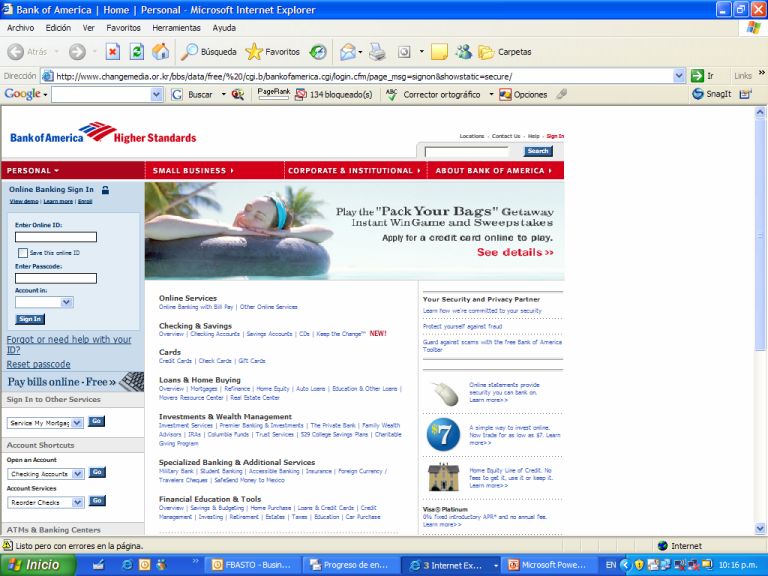The height and width of the screenshot is (576, 768).
Task: Click the Back (Atrás) arrow icon
Action: point(15,51)
